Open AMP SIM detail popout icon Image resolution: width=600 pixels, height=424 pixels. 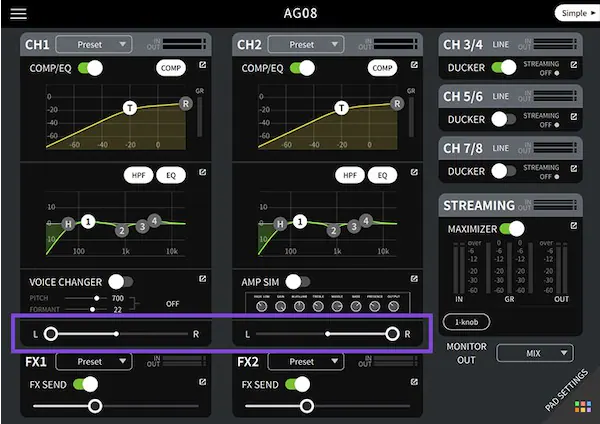[414, 279]
